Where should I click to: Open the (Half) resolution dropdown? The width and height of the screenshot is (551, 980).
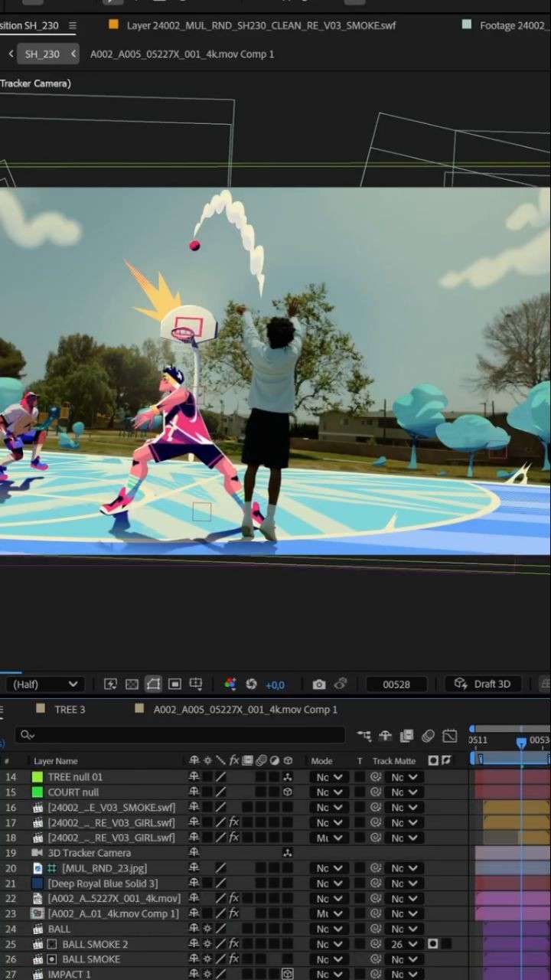click(44, 684)
